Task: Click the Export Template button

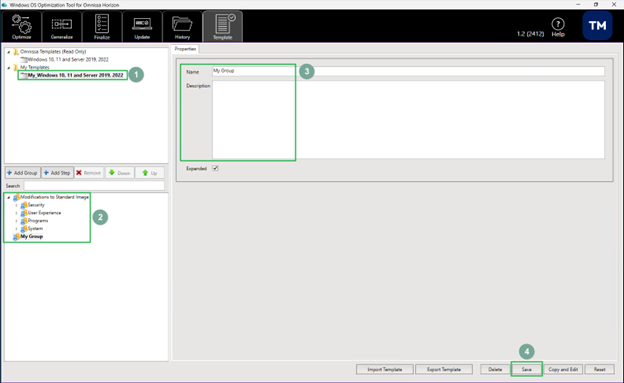Action: [444, 369]
